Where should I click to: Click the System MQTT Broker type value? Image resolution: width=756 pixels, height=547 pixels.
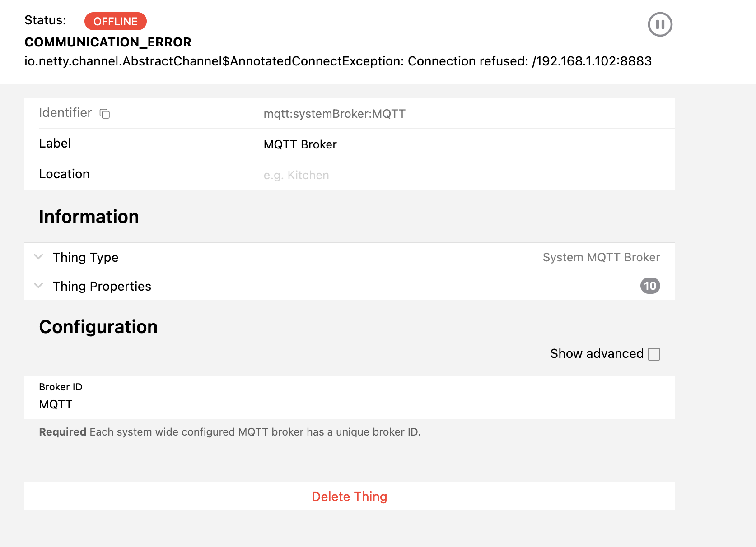click(601, 257)
